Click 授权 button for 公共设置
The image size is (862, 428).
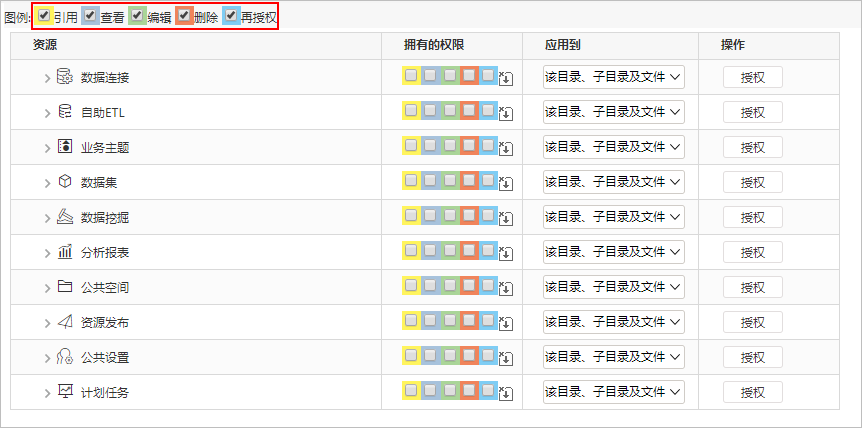(753, 358)
